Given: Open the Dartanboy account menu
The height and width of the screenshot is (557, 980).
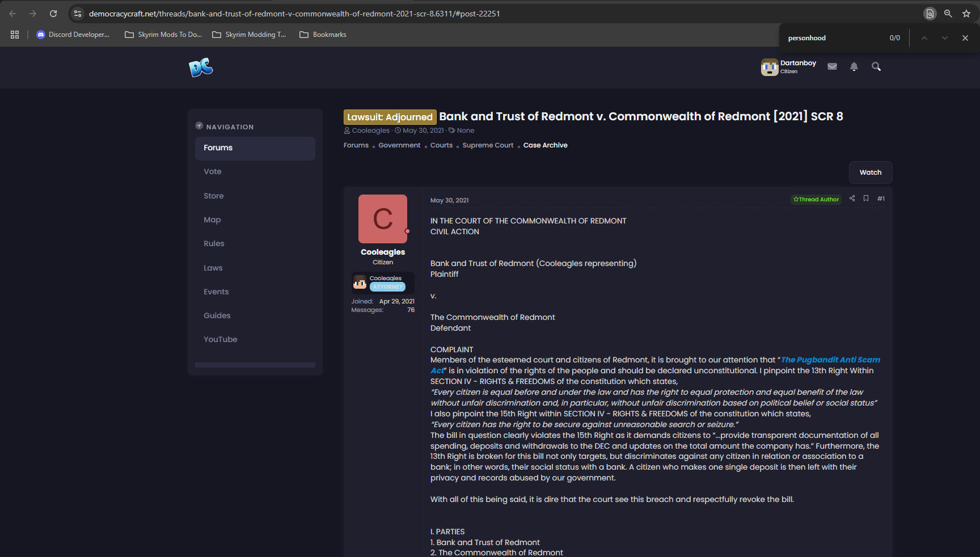Looking at the screenshot, I should 789,67.
